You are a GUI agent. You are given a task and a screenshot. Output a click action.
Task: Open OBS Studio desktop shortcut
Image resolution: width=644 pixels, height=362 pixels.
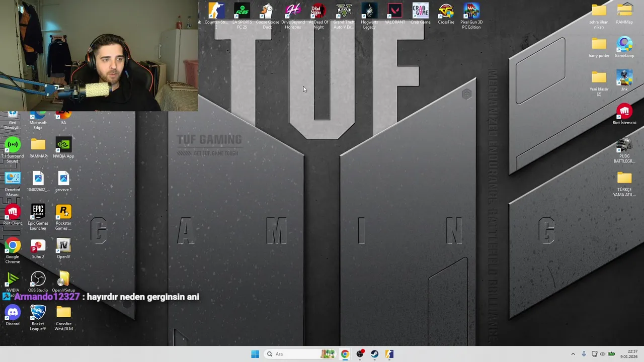coord(38,282)
